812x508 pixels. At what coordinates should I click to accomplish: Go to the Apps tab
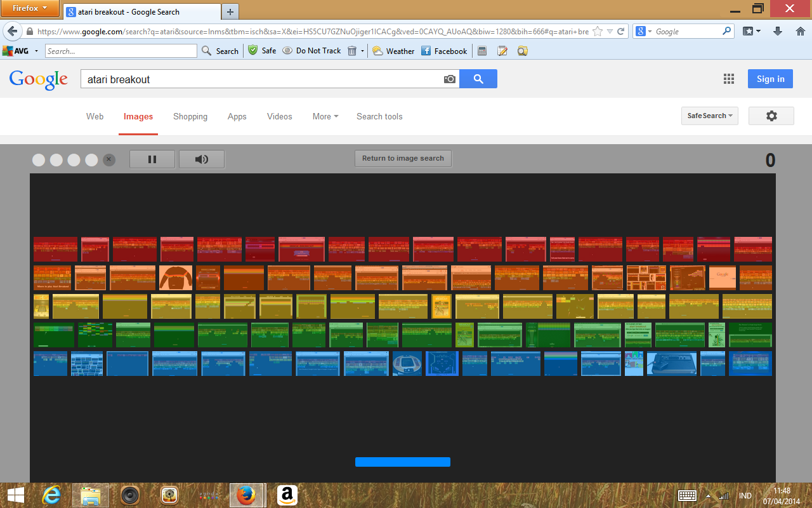237,117
